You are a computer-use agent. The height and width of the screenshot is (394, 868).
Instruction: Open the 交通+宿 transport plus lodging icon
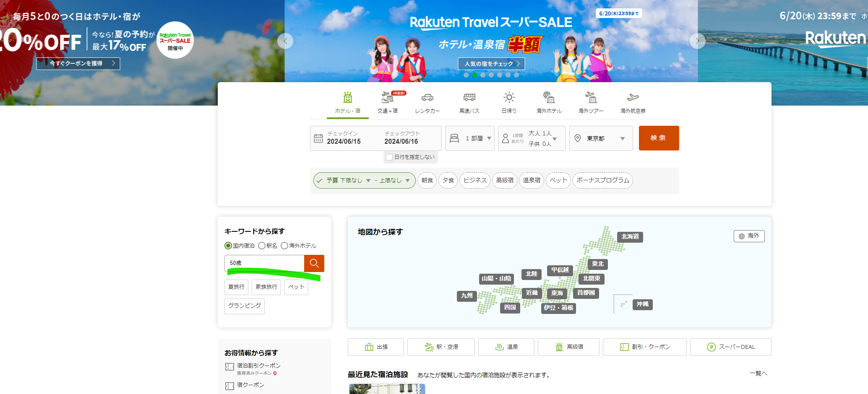[x=387, y=97]
